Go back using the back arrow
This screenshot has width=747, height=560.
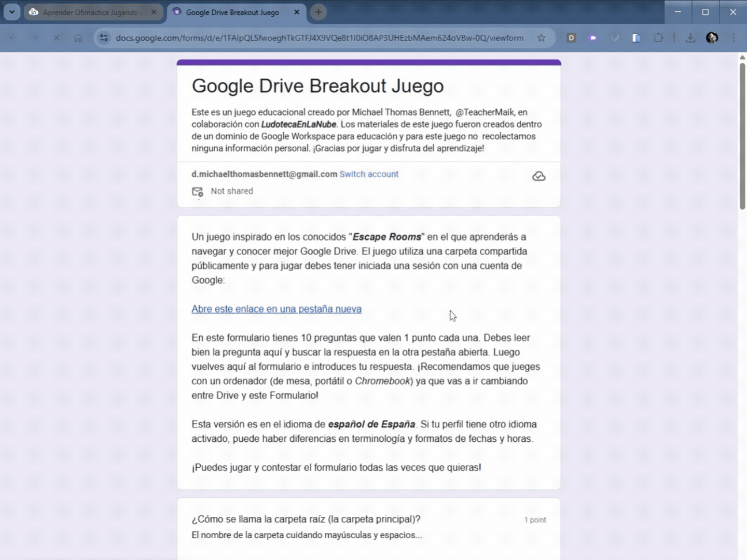click(12, 37)
